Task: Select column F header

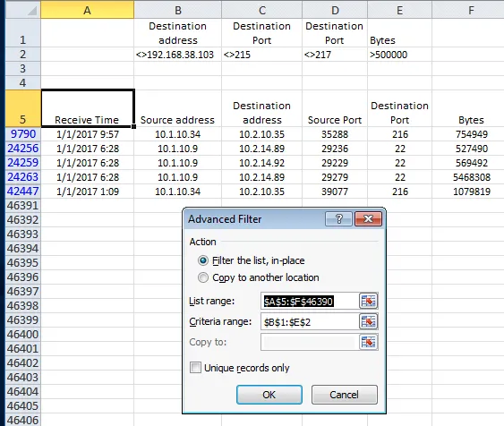Action: point(468,10)
